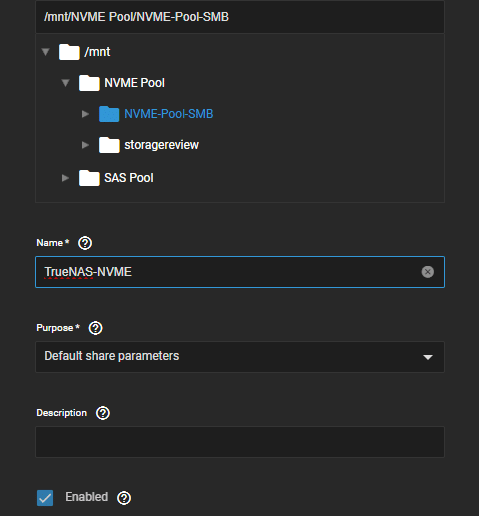
Task: Open the Purpose dropdown
Action: 240,357
